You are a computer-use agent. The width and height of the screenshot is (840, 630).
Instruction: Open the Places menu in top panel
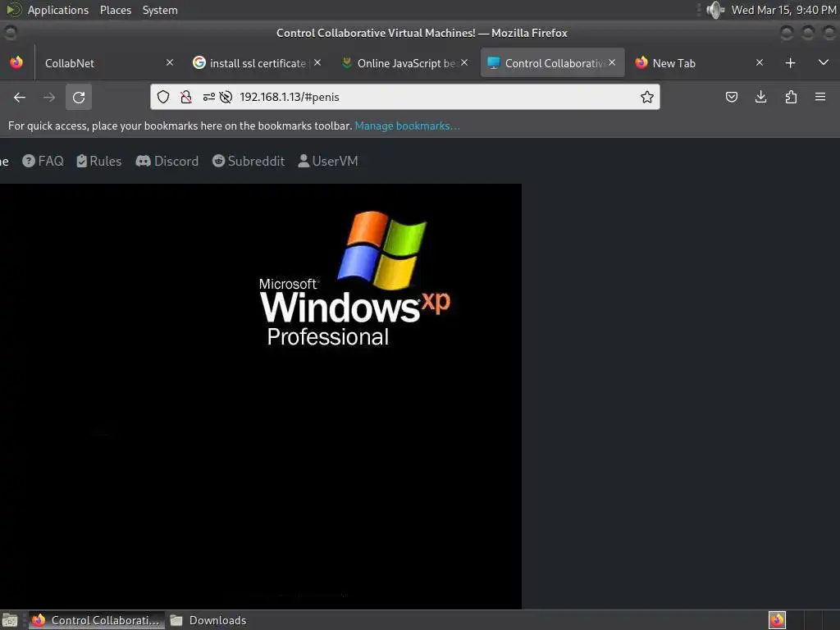tap(116, 10)
